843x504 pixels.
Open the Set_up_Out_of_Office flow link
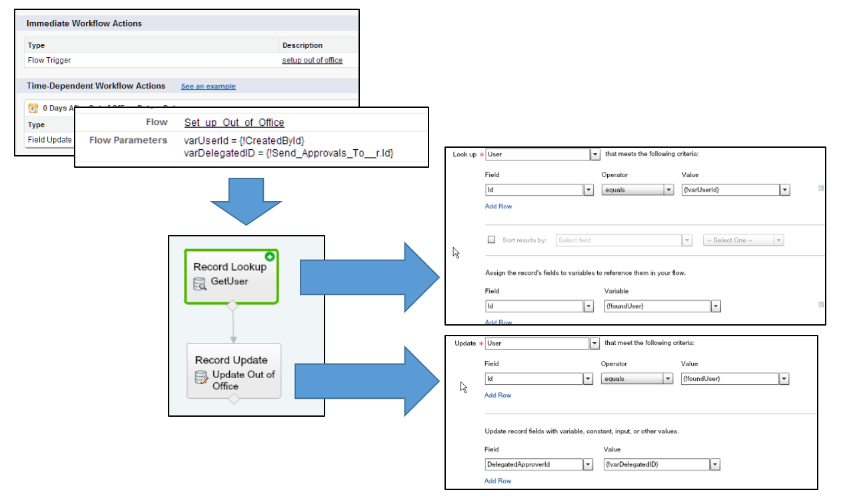234,123
